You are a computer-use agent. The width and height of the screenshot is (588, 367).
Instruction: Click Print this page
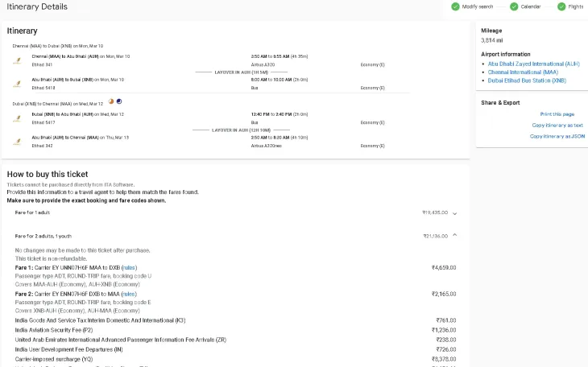557,114
